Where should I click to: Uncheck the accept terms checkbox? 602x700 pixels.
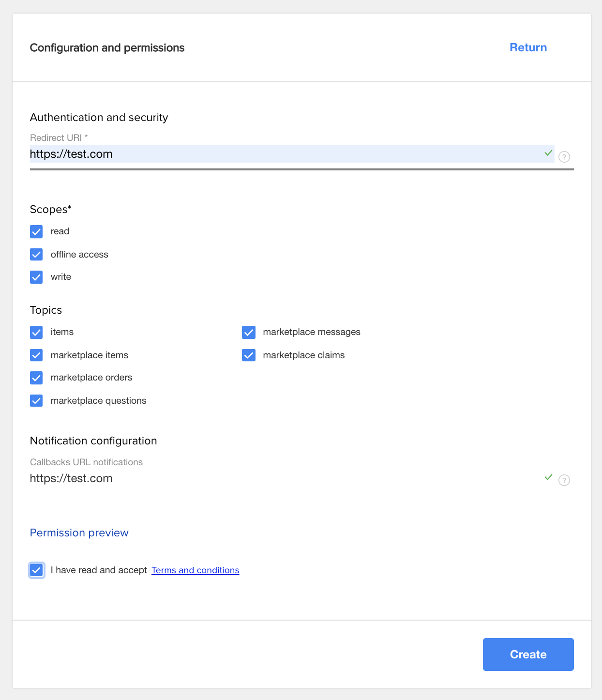point(36,570)
